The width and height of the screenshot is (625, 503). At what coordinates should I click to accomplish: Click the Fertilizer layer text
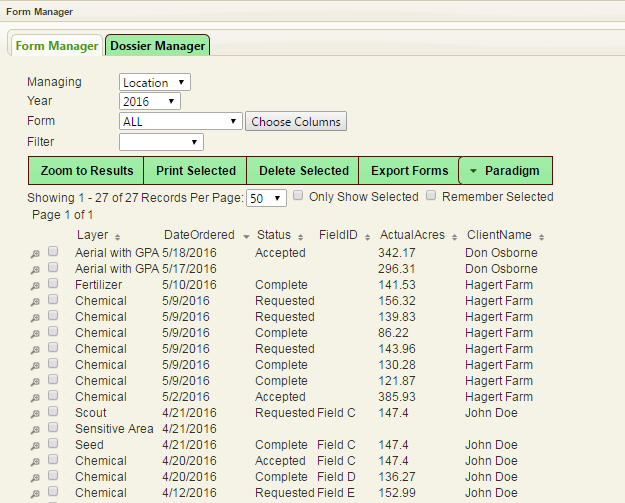(x=98, y=285)
